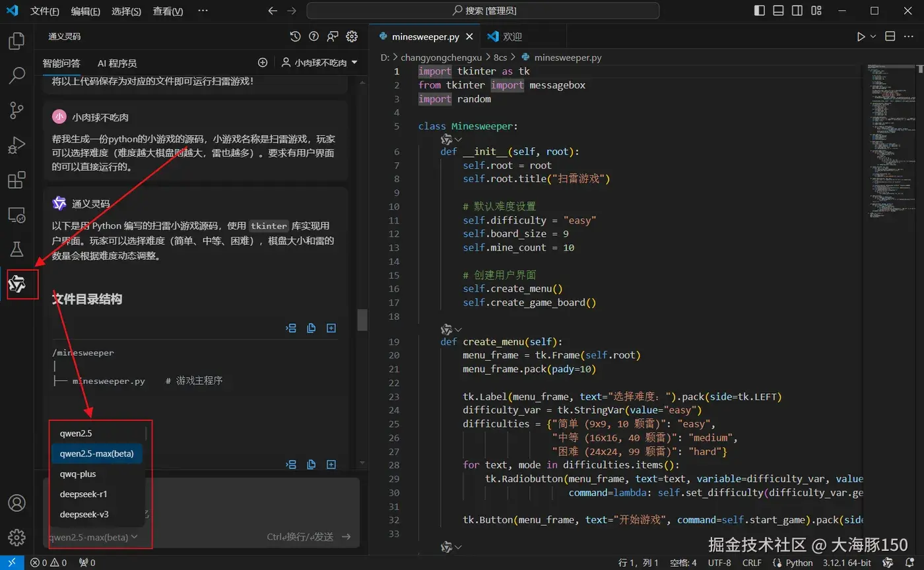Close the minesweeper.py tab

(x=470, y=37)
